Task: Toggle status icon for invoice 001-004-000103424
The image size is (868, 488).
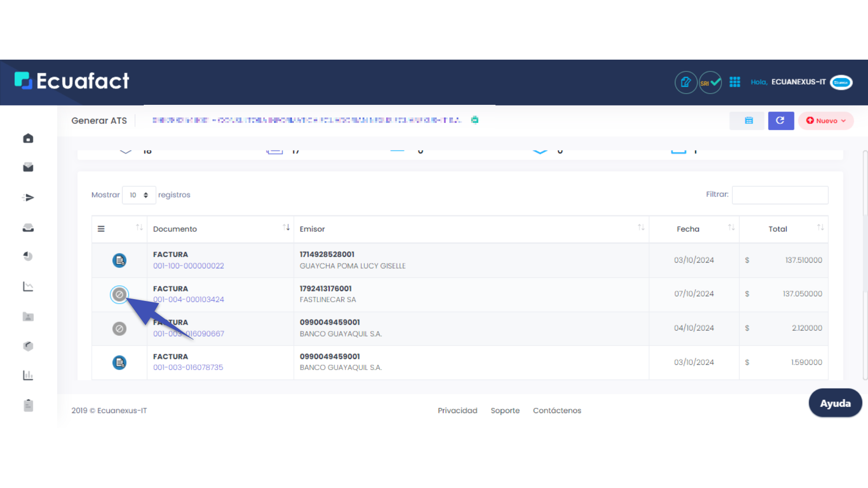Action: 119,295
